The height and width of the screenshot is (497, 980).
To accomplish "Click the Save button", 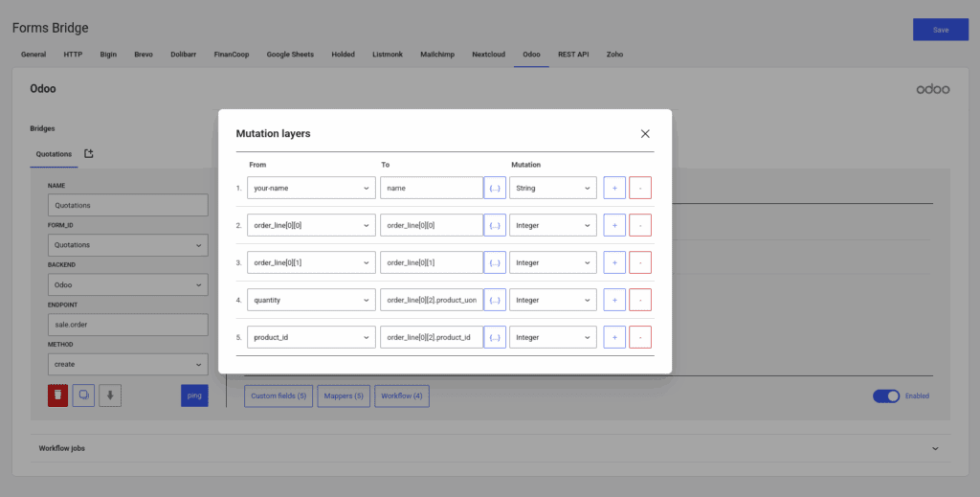I will (x=941, y=30).
